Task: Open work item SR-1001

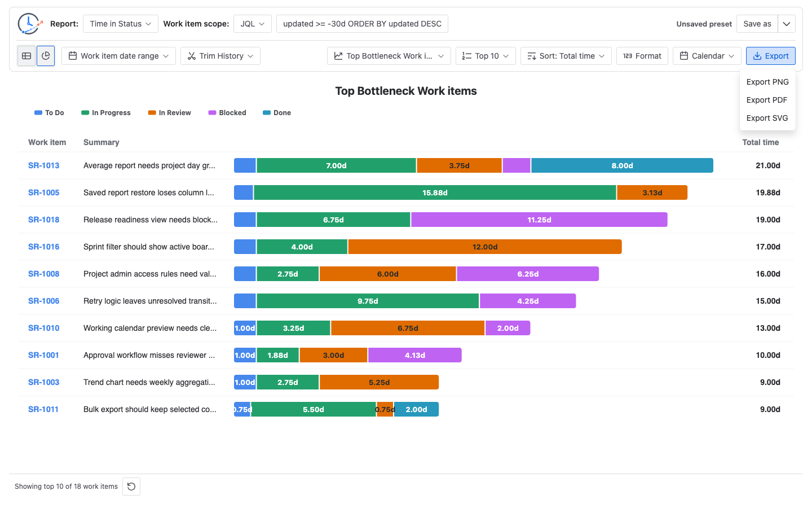Action: 44,355
